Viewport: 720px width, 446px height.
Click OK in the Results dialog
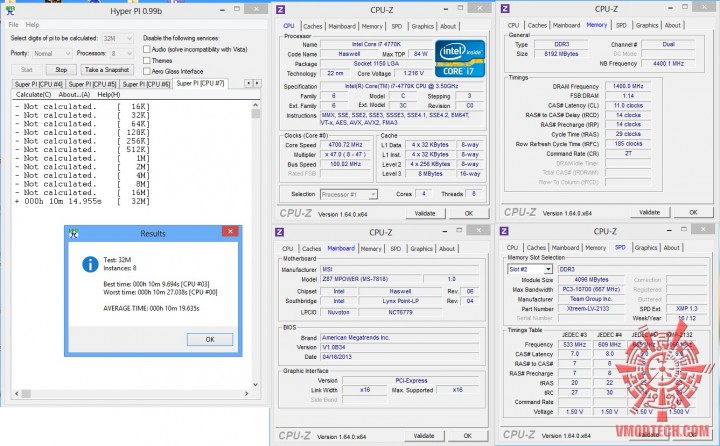(210, 339)
